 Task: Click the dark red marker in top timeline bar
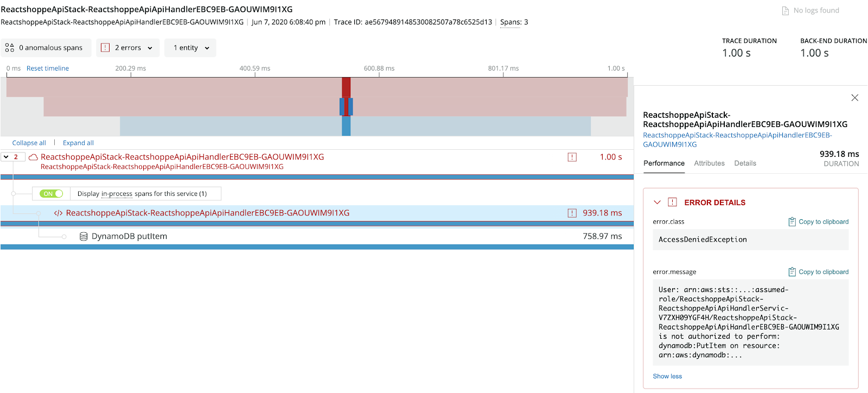[x=346, y=87]
